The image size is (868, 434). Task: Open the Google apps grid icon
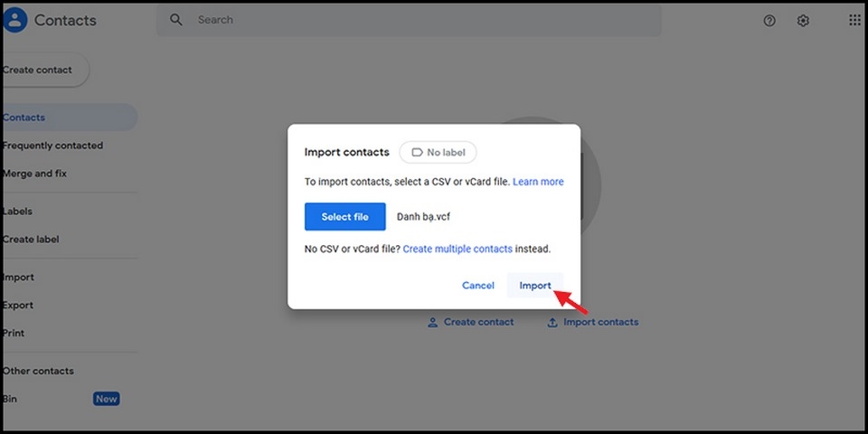pos(854,20)
